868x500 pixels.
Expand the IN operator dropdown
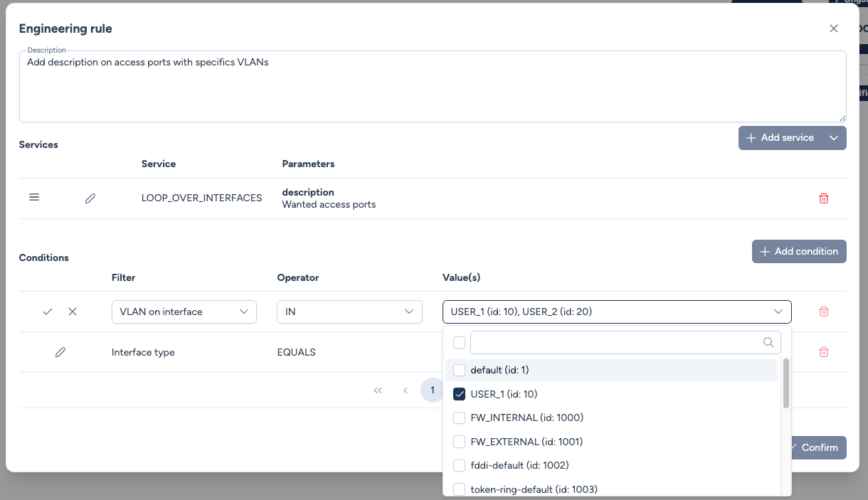tap(349, 312)
